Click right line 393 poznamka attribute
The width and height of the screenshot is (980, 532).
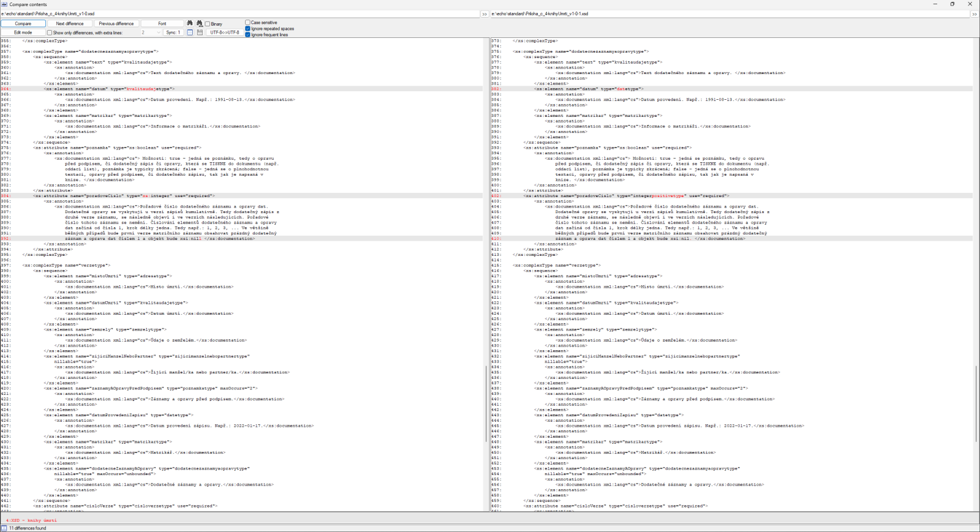tap(608, 148)
